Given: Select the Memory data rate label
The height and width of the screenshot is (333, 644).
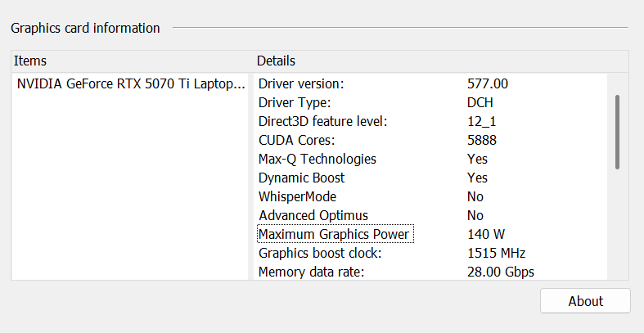Looking at the screenshot, I should click(311, 272).
